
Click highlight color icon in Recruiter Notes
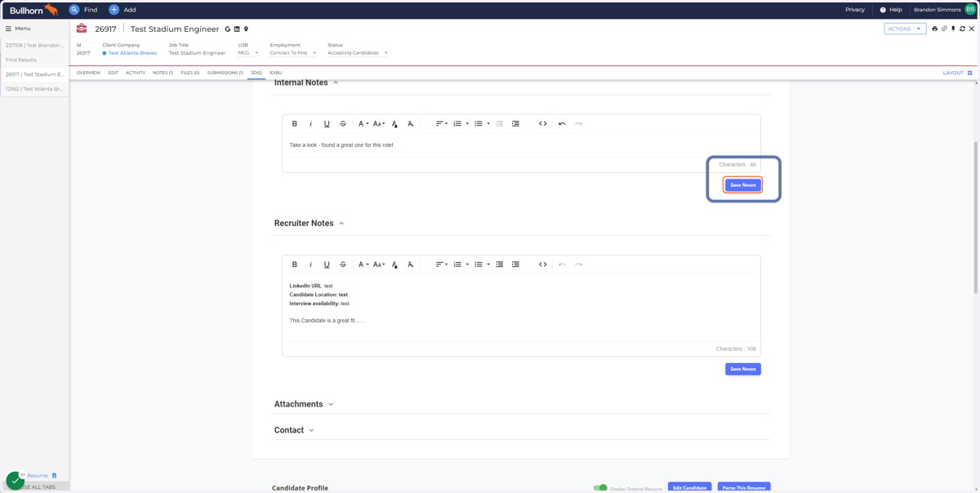pyautogui.click(x=394, y=264)
